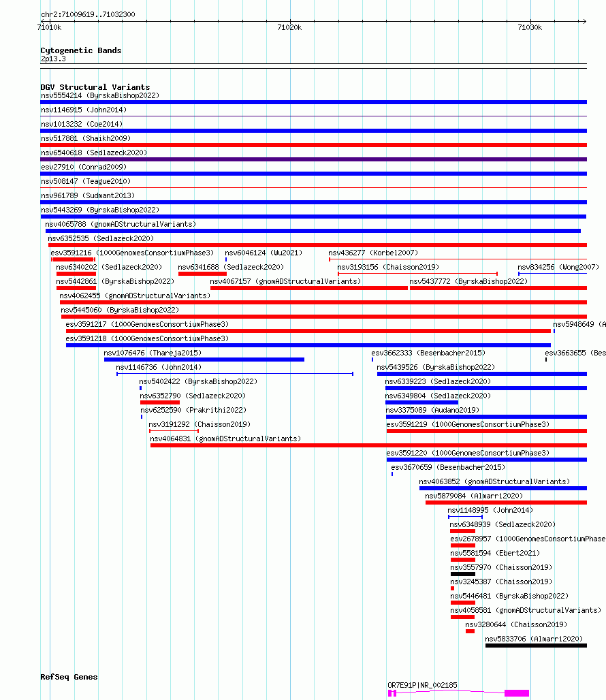Click nsv961789 (Sudmant2013) text

87,195
